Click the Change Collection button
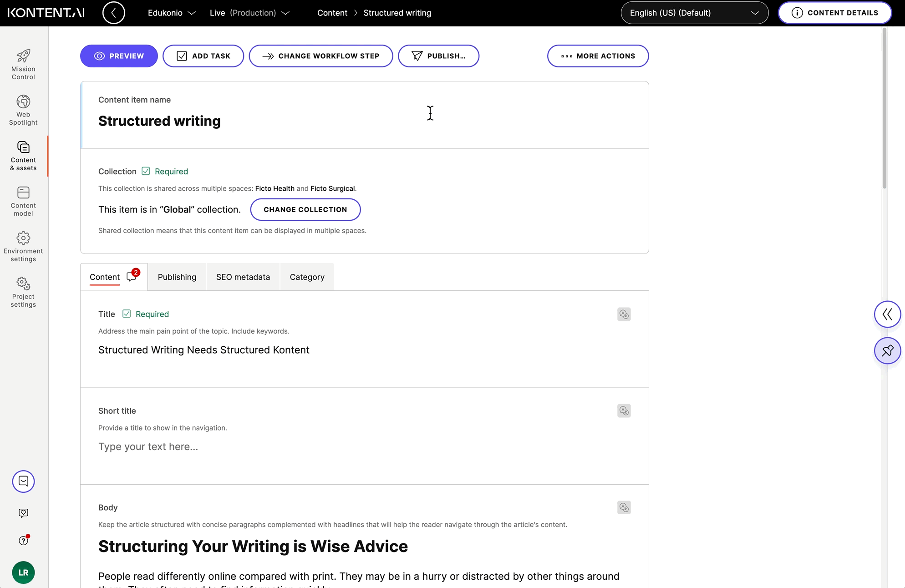905x588 pixels. (x=305, y=209)
